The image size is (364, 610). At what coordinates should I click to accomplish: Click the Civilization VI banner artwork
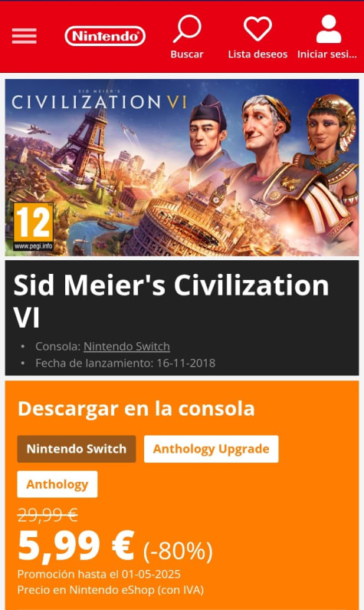click(x=182, y=167)
